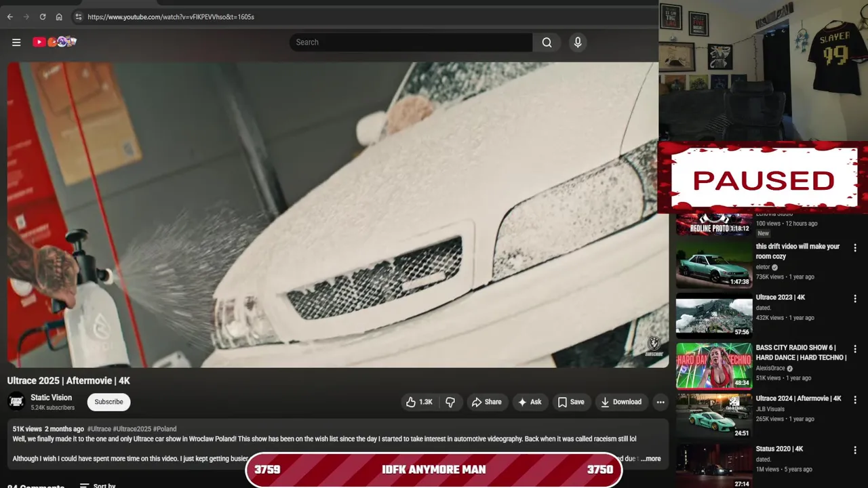Like the video with thumbs up 1.3K
The width and height of the screenshot is (868, 488).
419,402
